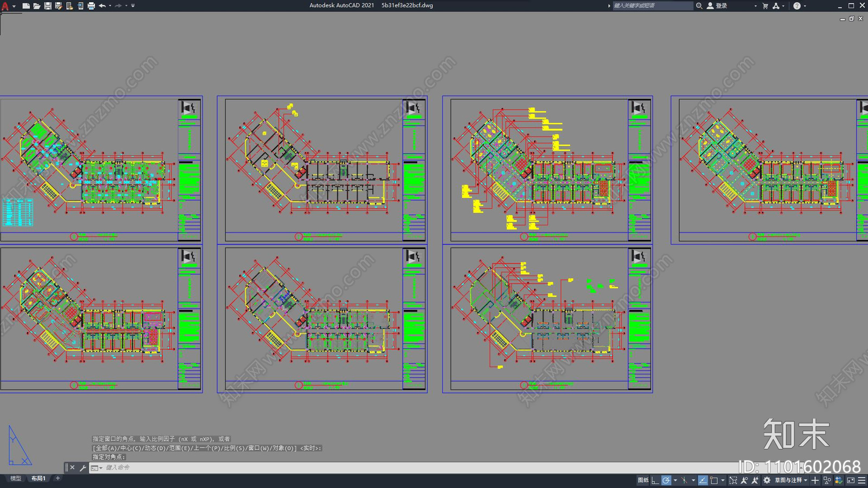
Task: Save the drawing with the Save icon
Action: 48,6
